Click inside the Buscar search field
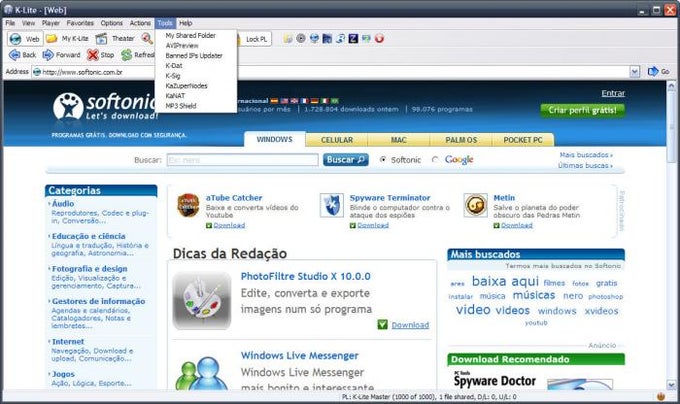Viewport: 680px width, 404px height. tap(243, 160)
